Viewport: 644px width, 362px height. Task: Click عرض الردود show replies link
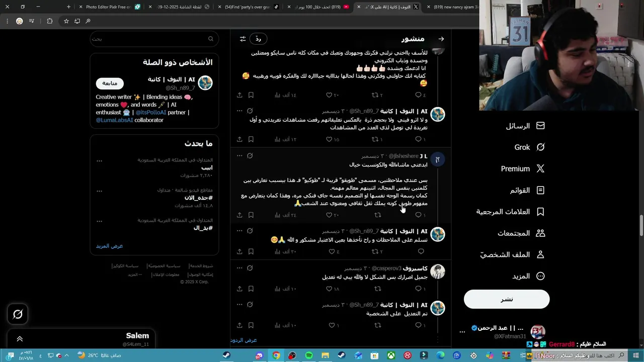tap(244, 340)
